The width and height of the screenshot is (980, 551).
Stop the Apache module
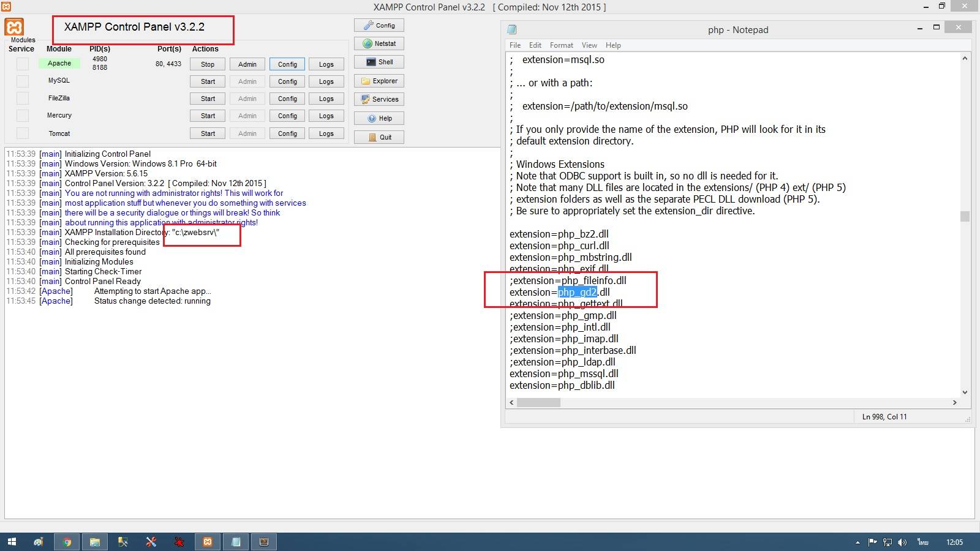(208, 64)
